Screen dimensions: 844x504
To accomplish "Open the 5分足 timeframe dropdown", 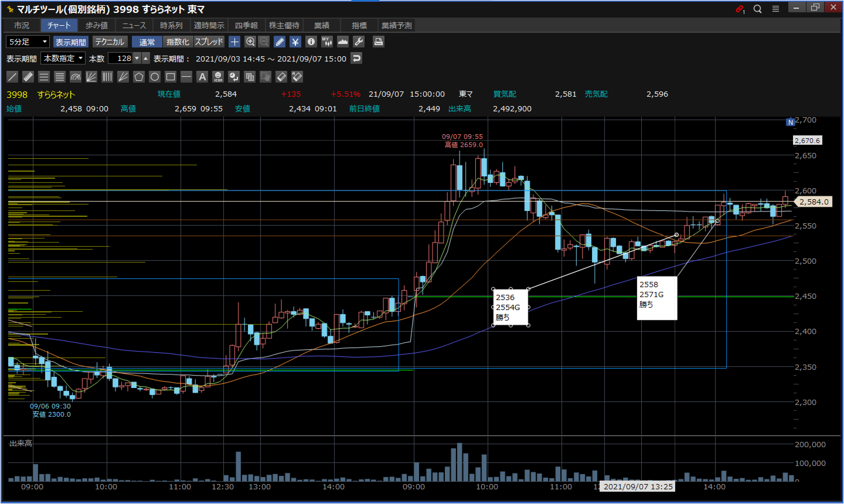I will [28, 42].
